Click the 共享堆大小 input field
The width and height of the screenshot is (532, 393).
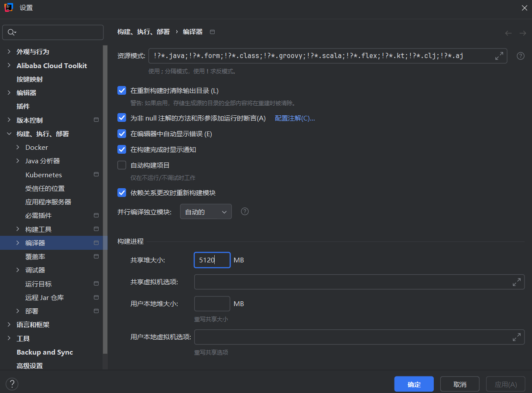coord(212,260)
